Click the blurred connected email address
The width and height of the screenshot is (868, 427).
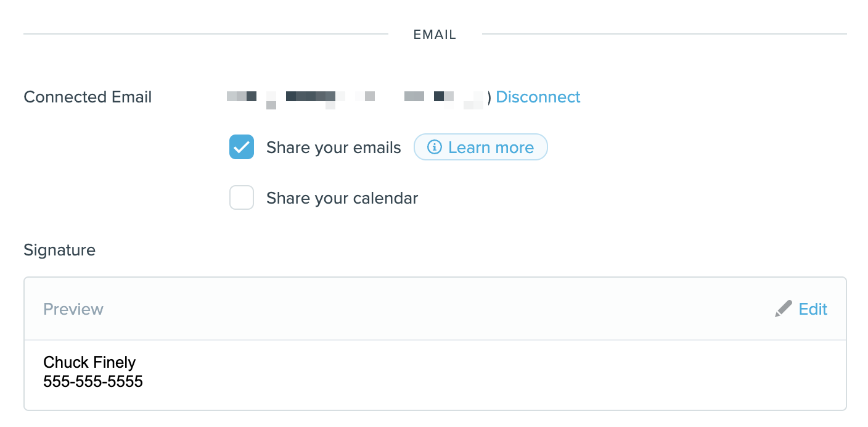point(359,97)
